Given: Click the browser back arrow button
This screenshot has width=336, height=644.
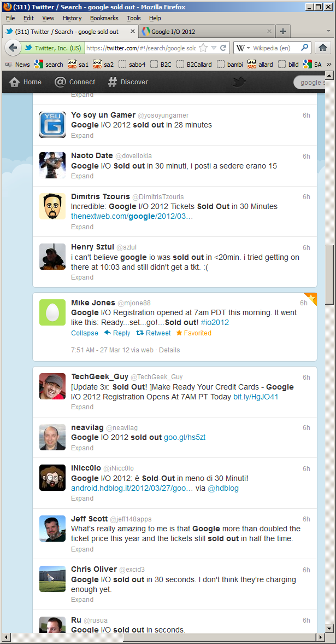Looking at the screenshot, I should 13,48.
